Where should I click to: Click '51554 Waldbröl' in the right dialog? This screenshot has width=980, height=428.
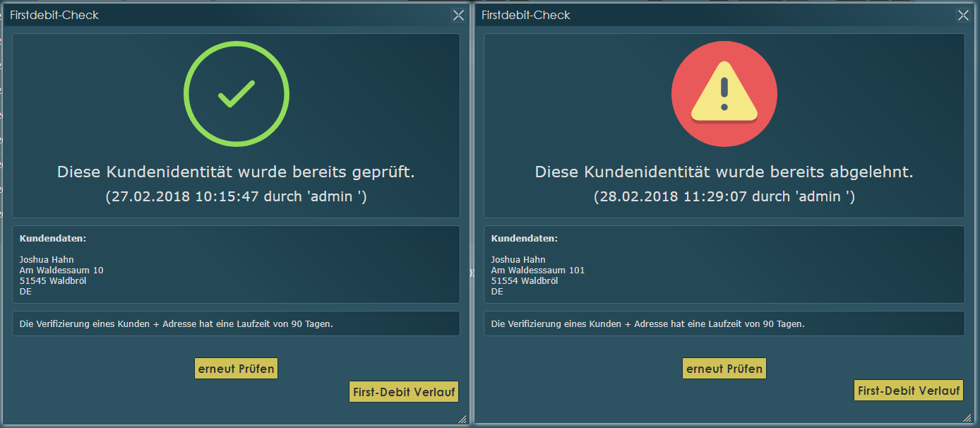click(525, 281)
